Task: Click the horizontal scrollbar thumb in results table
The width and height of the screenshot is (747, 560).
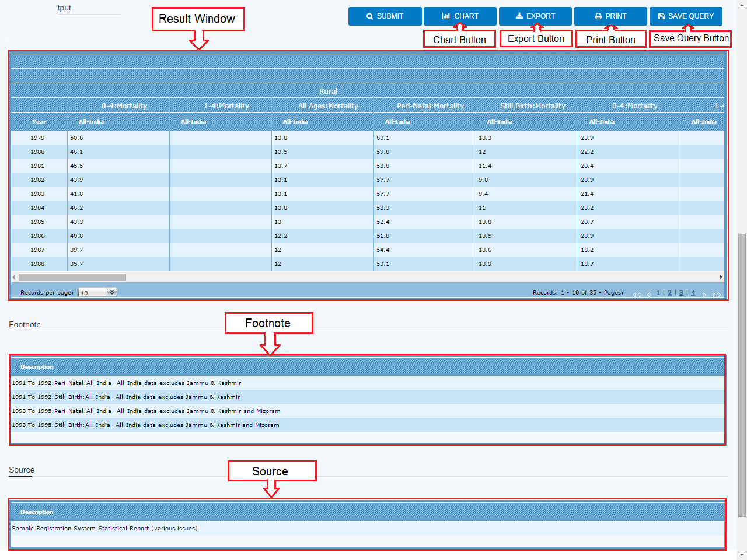Action: 72,278
